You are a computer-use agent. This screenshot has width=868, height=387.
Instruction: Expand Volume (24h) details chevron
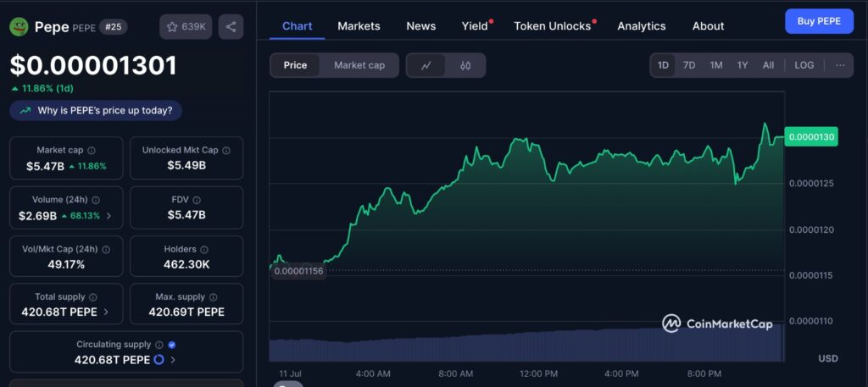click(x=108, y=216)
